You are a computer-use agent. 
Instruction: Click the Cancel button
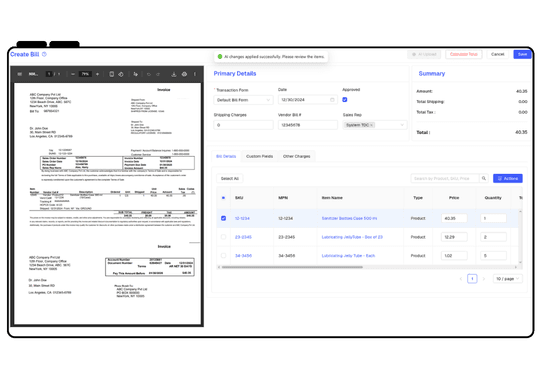[497, 54]
